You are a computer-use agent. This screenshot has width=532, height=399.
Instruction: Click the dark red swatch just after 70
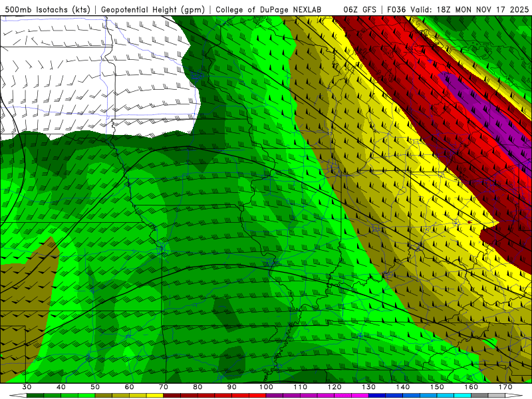point(172,396)
